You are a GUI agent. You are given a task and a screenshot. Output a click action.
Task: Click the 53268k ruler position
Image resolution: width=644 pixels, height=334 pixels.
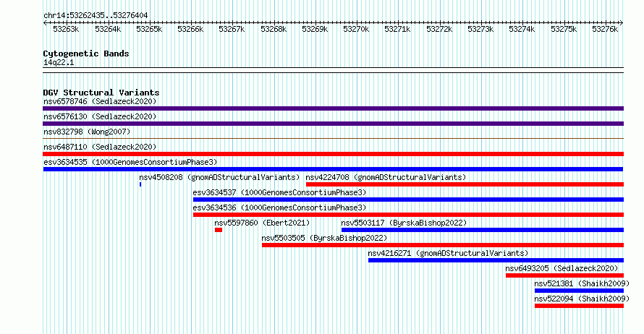274,29
